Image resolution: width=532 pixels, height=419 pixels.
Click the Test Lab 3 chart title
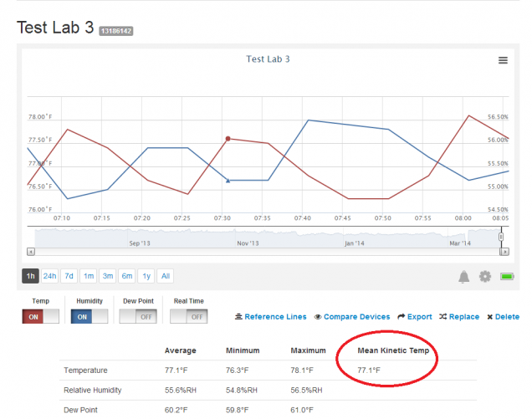click(268, 59)
